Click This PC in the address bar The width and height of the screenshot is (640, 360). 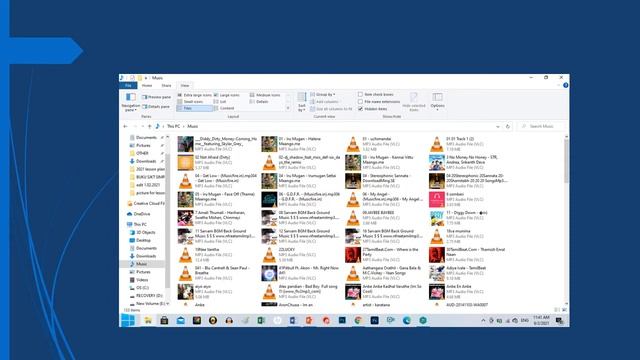173,127
